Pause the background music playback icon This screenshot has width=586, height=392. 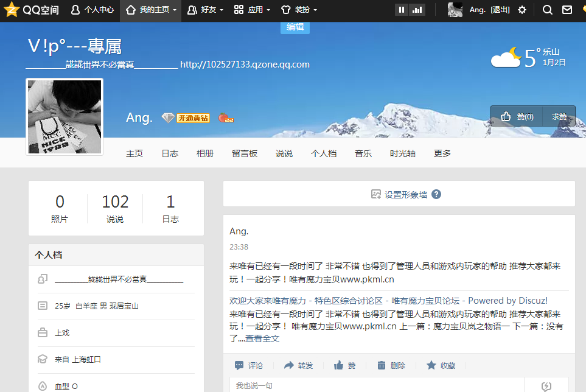401,10
